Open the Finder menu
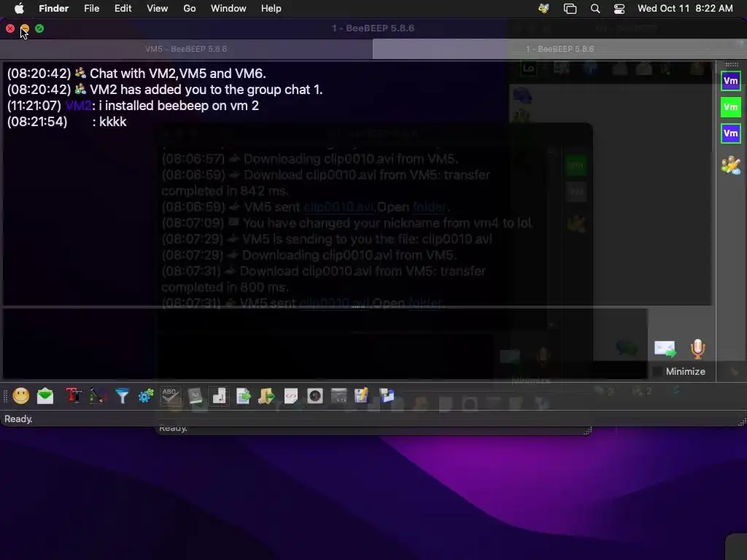 pyautogui.click(x=54, y=9)
